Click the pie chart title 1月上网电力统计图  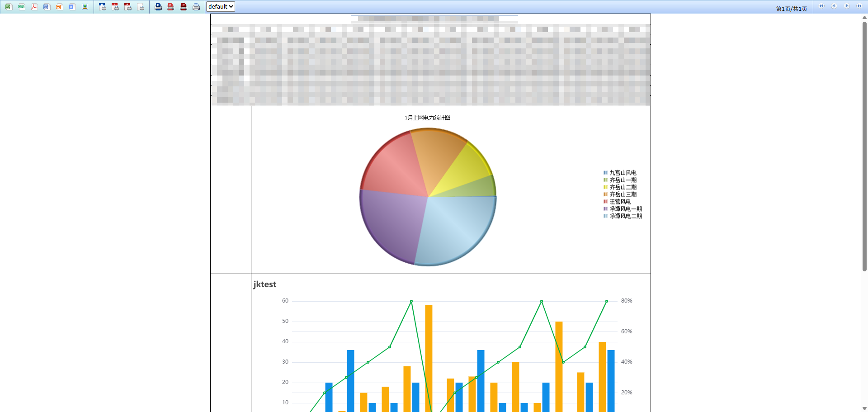click(x=428, y=118)
